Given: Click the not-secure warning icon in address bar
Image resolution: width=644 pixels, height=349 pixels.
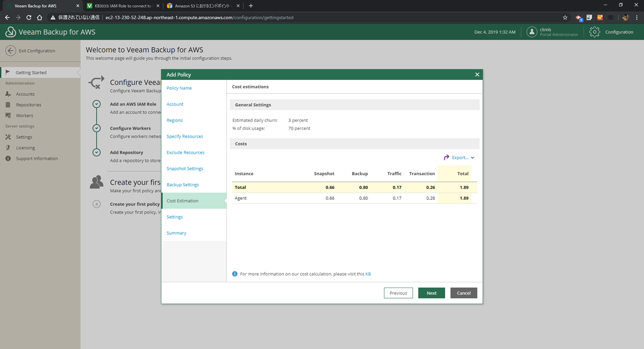Looking at the screenshot, I should coord(53,17).
